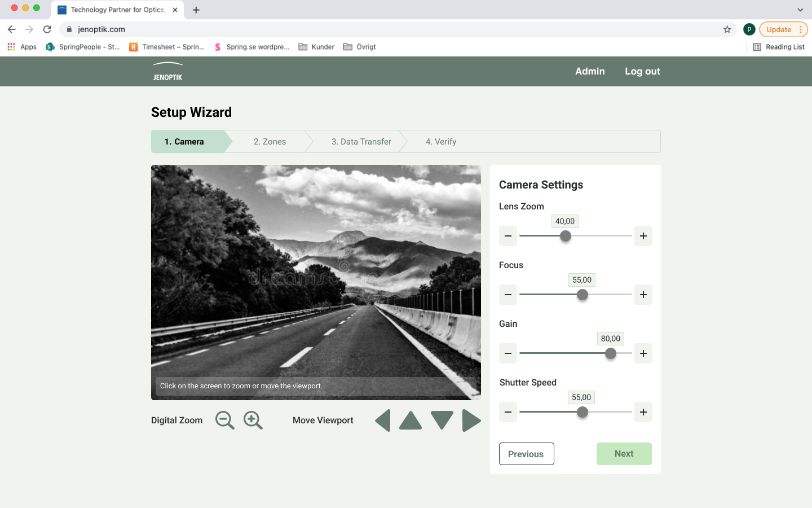Move viewport down with the down arrow
This screenshot has width=812, height=508.
tap(442, 421)
